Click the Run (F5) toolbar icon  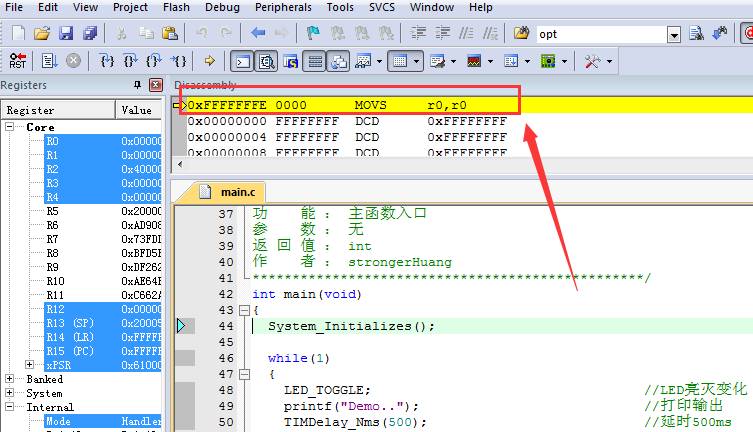(48, 61)
